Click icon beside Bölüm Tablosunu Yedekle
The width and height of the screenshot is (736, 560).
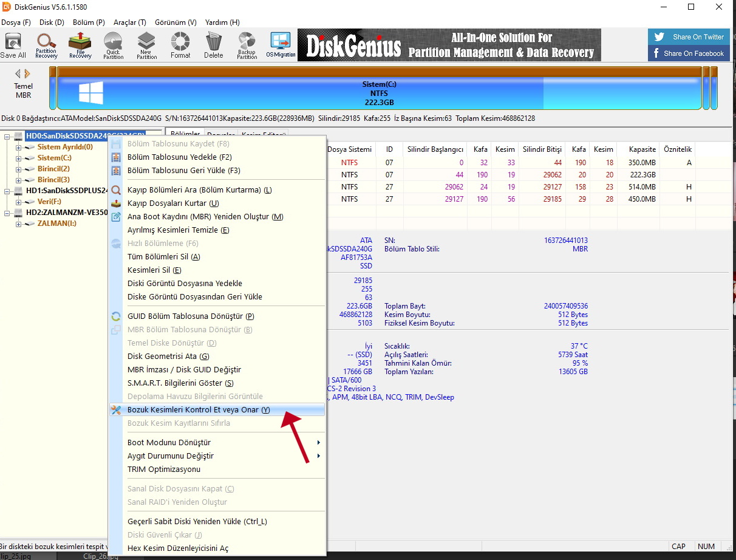(x=116, y=157)
